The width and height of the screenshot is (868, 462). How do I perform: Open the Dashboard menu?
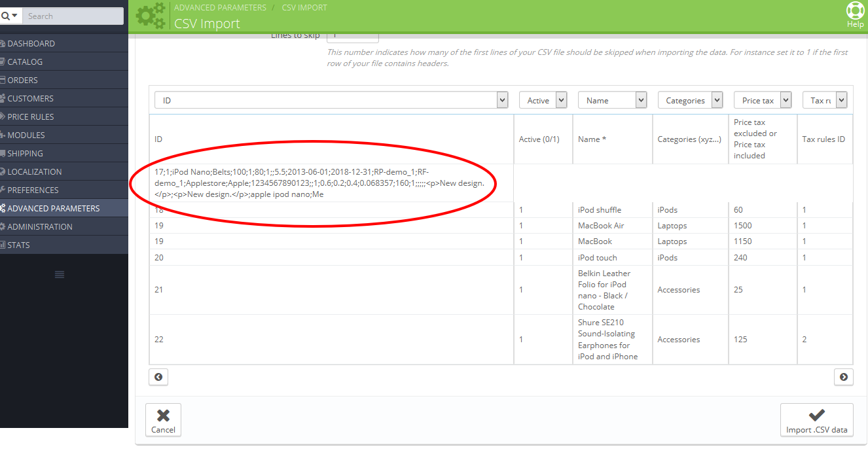(x=64, y=43)
